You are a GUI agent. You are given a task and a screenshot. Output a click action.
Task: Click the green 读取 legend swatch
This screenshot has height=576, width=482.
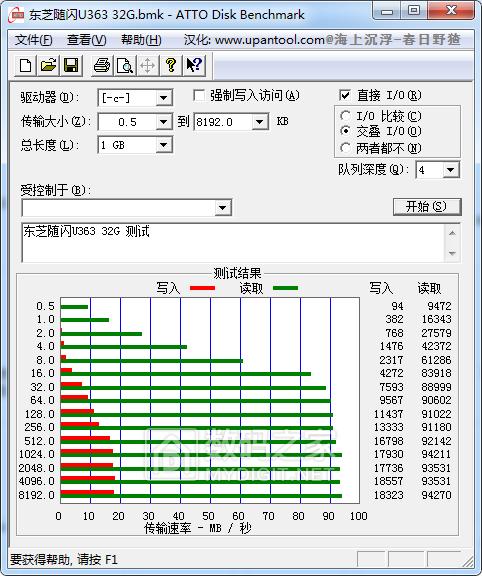[x=285, y=288]
